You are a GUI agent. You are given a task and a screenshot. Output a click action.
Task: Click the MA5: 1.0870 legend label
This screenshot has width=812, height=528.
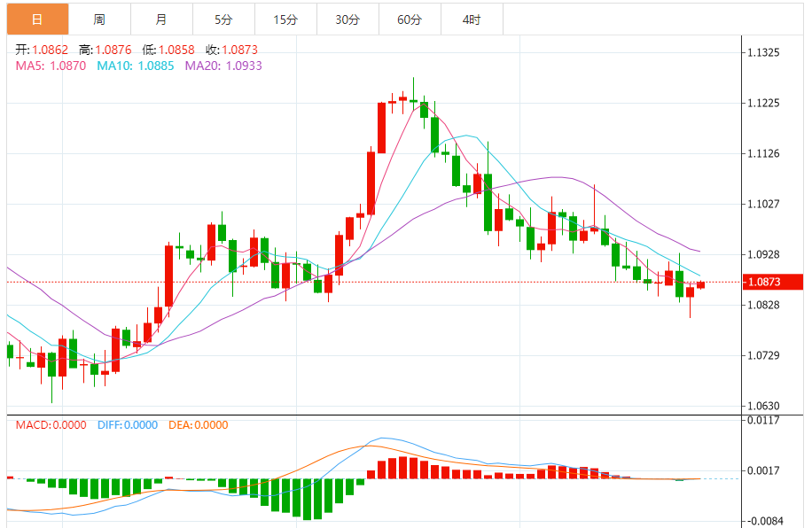tap(51, 66)
